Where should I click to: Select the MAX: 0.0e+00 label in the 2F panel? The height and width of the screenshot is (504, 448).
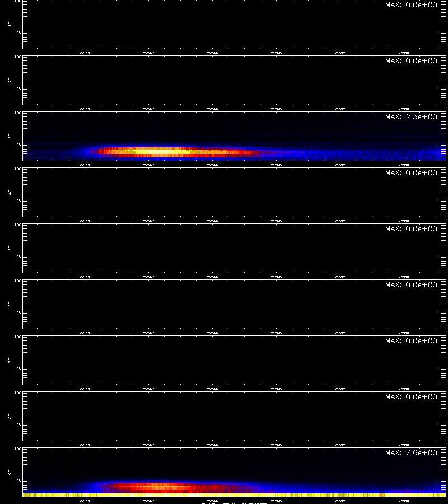tap(411, 60)
